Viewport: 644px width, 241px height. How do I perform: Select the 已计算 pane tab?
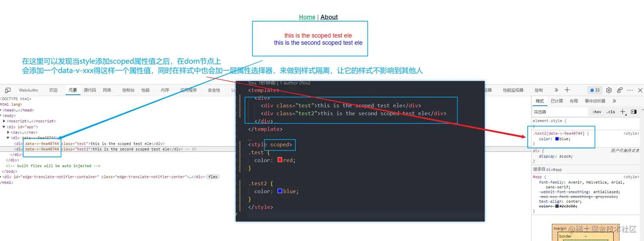pyautogui.click(x=557, y=101)
